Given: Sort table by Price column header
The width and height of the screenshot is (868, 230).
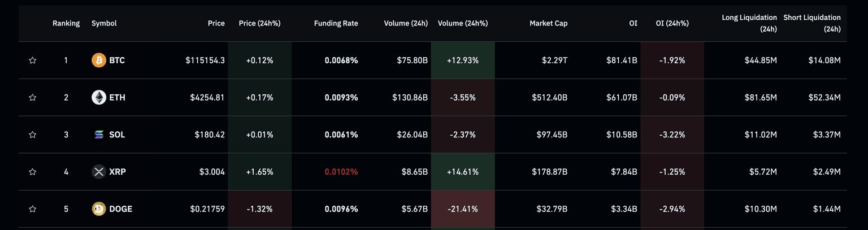Looking at the screenshot, I should pyautogui.click(x=216, y=23).
